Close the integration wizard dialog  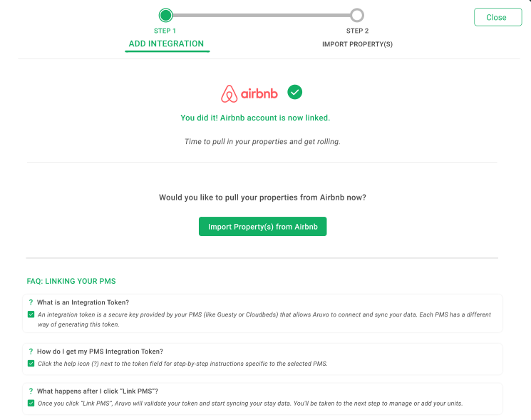[498, 17]
